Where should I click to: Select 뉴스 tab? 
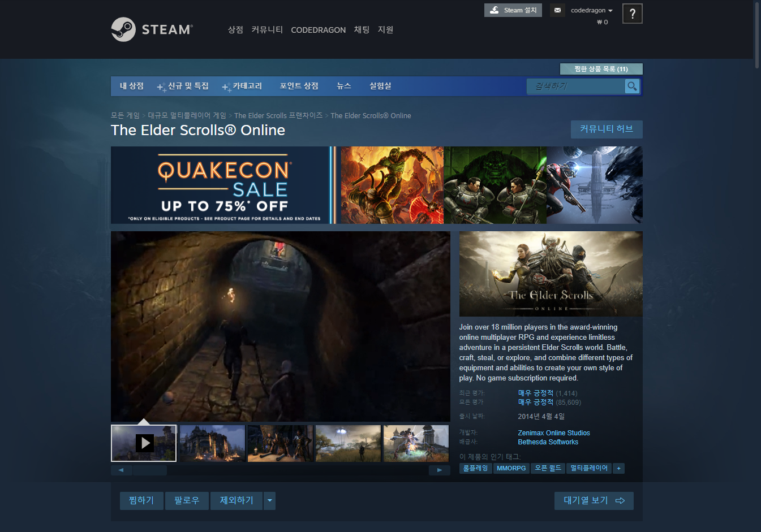click(344, 86)
